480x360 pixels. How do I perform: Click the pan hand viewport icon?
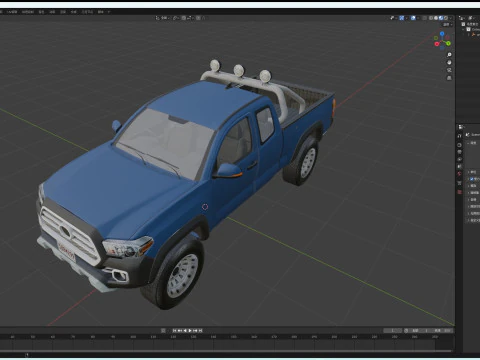coord(449,62)
